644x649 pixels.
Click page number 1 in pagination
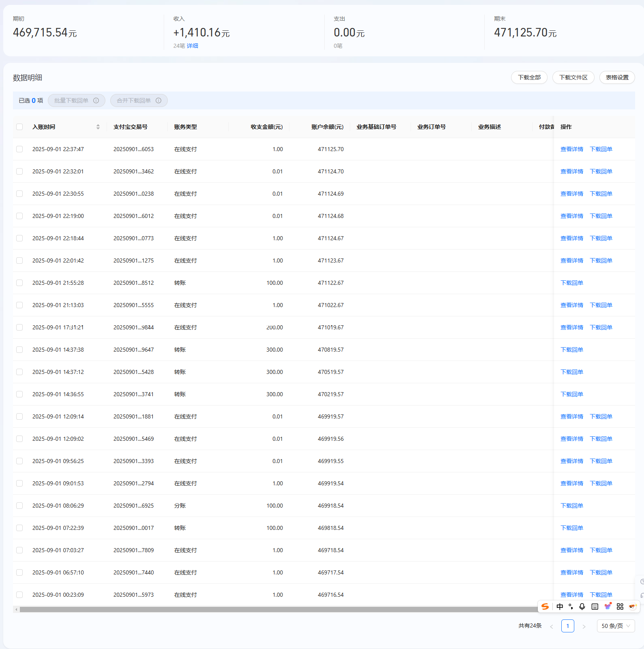point(567,626)
